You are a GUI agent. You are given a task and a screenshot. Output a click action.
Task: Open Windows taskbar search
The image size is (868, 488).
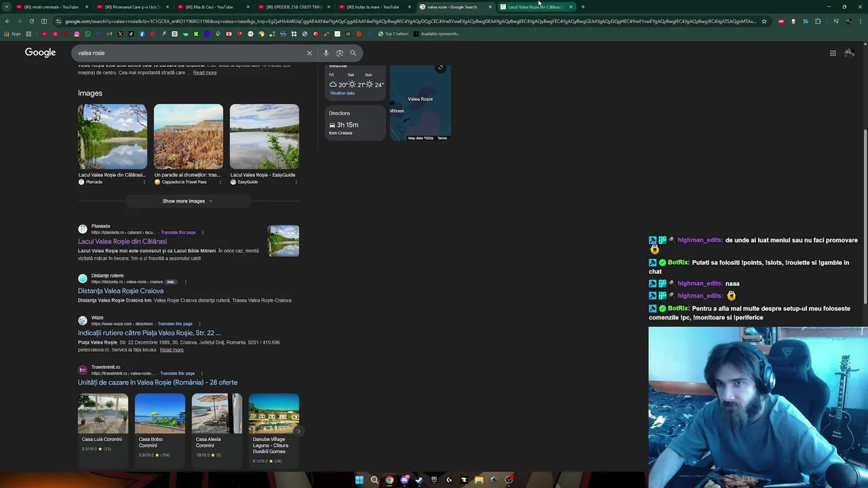click(374, 480)
